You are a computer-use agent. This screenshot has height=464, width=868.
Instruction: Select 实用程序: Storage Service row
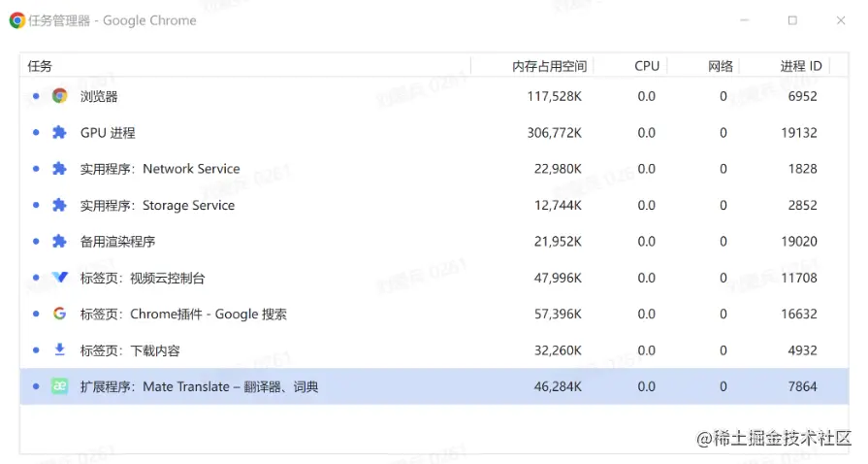coord(434,205)
